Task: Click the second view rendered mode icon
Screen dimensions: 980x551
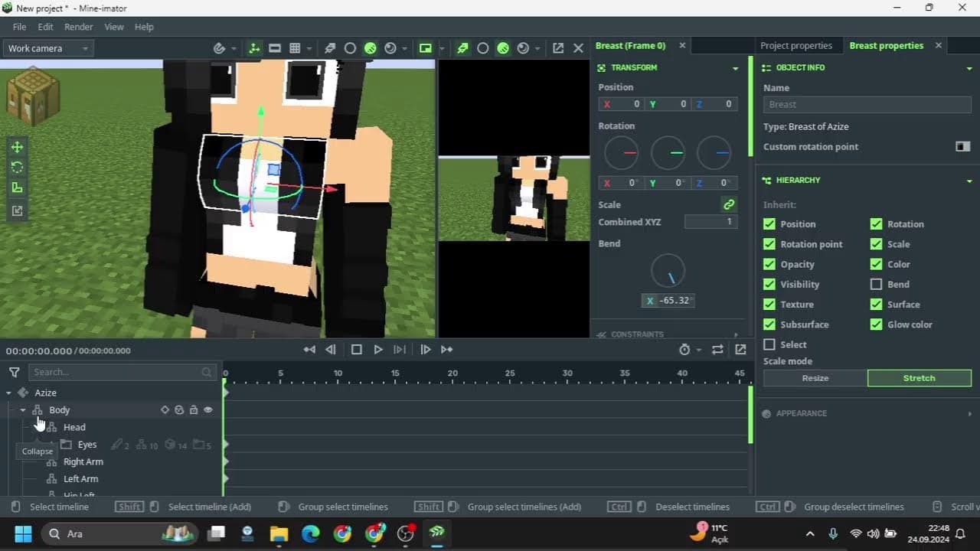Action: click(503, 48)
